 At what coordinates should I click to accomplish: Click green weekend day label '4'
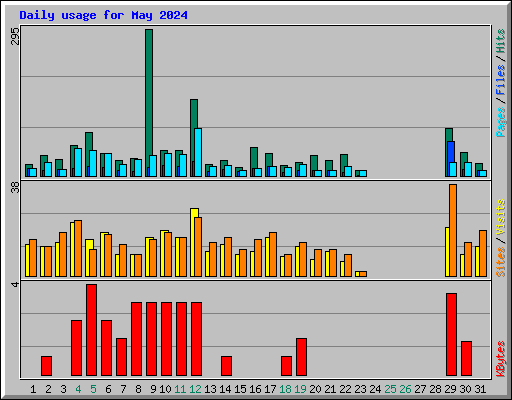point(78,389)
